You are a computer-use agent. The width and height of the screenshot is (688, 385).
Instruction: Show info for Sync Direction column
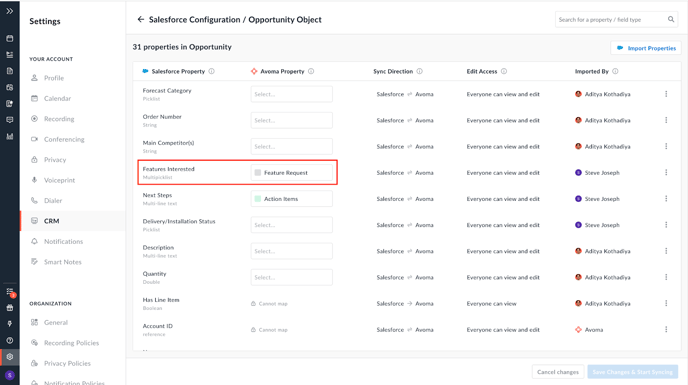419,71
